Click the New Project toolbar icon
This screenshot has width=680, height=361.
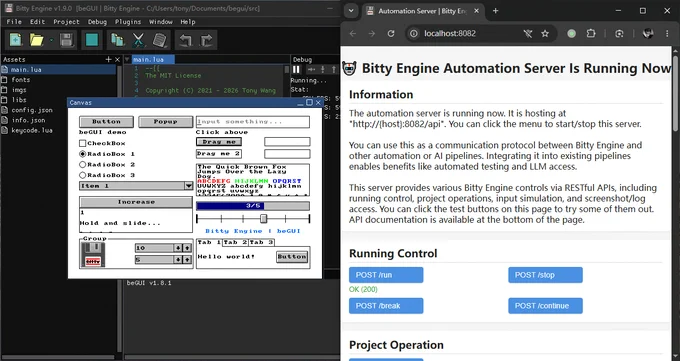coord(16,40)
